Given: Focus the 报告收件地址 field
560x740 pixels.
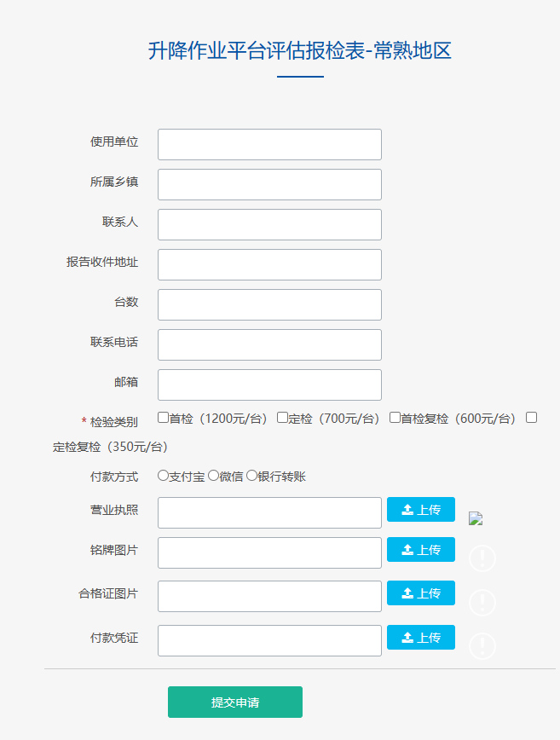Looking at the screenshot, I should [x=269, y=264].
